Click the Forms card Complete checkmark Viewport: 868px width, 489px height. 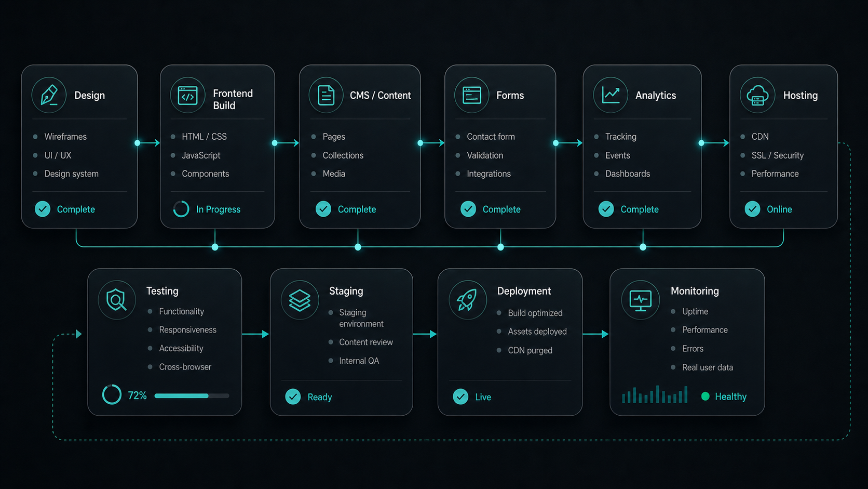tap(468, 209)
